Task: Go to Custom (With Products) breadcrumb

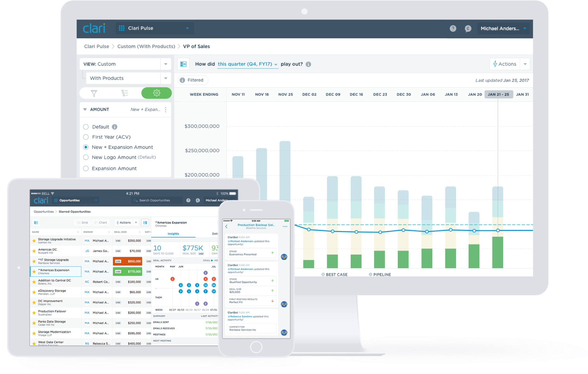Action: pos(146,46)
